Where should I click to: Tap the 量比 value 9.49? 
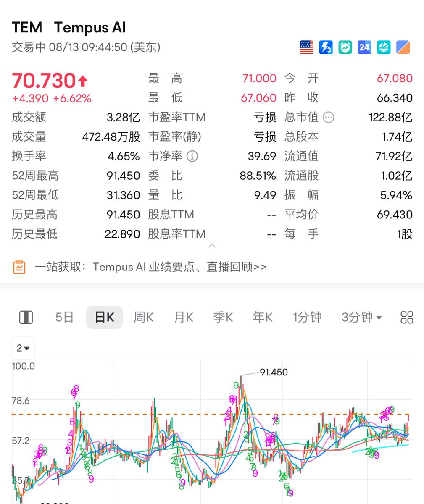(x=265, y=195)
